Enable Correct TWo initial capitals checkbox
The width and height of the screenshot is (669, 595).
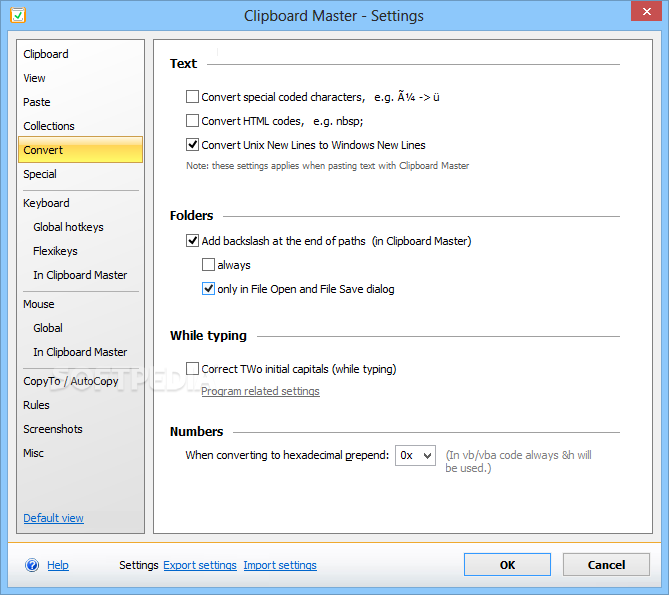point(192,369)
